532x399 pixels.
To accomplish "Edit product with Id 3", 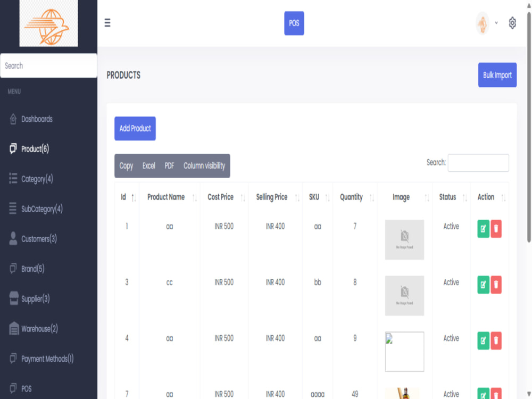I will [x=483, y=285].
